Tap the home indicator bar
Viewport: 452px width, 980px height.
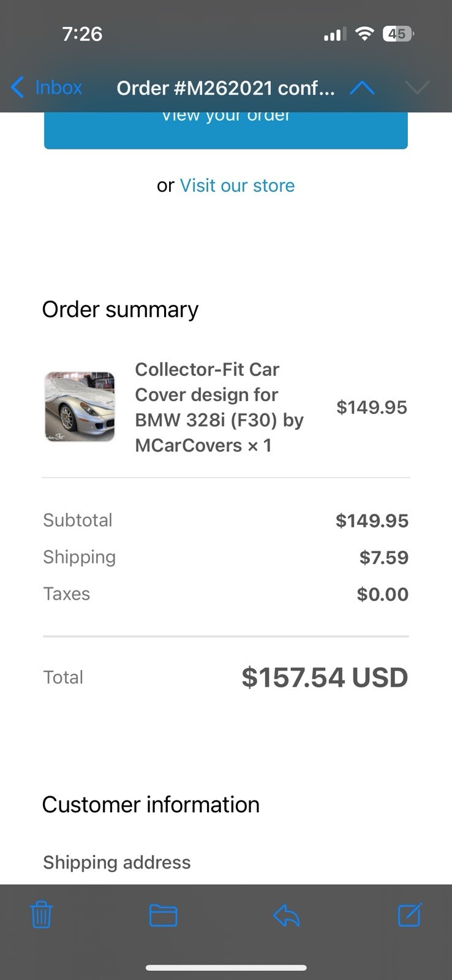pyautogui.click(x=226, y=968)
